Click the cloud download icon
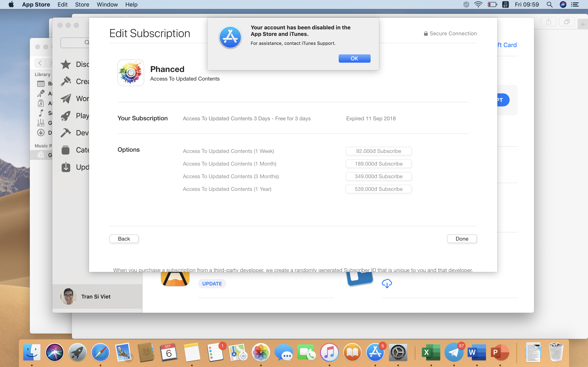Viewport: 588px width, 367px height. (386, 283)
